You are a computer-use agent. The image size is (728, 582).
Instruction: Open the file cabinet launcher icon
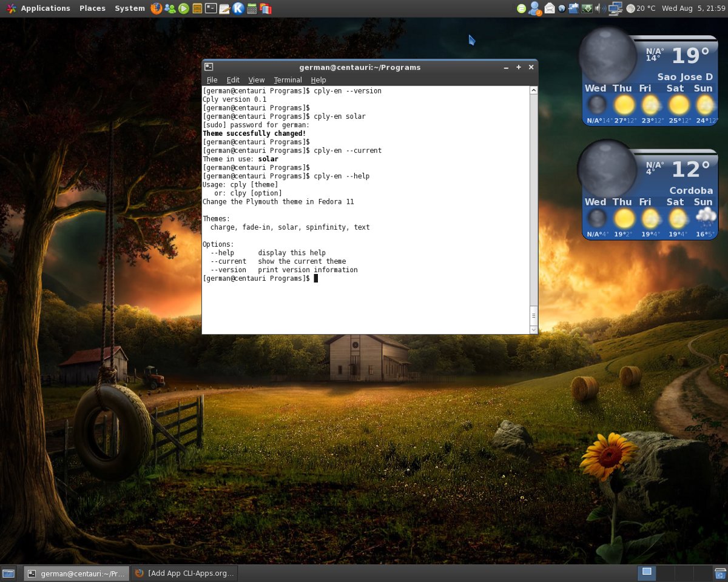pos(197,8)
